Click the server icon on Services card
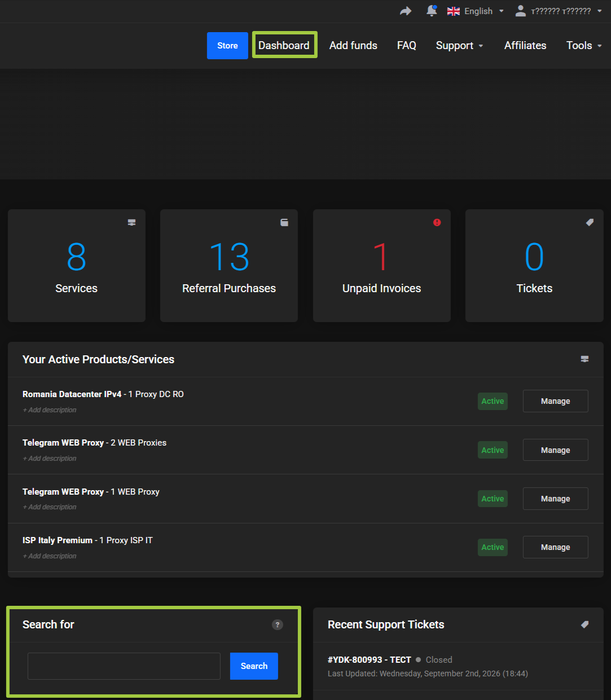The image size is (611, 700). [x=131, y=222]
